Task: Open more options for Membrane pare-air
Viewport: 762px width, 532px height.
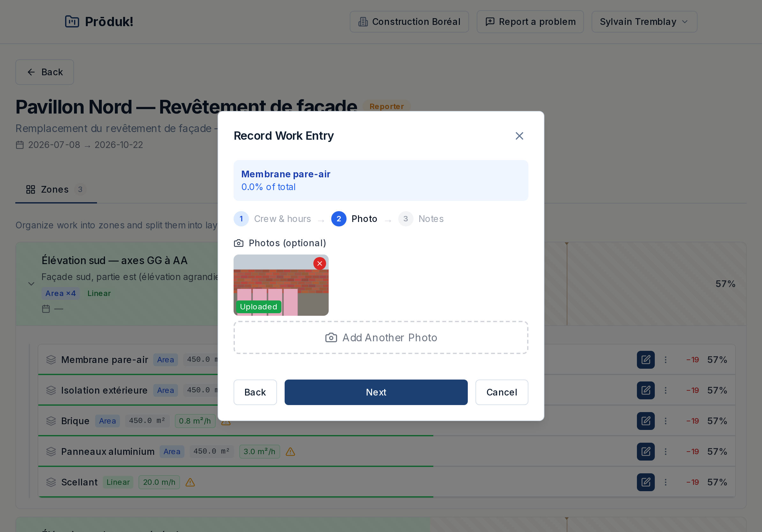Action: 665,359
